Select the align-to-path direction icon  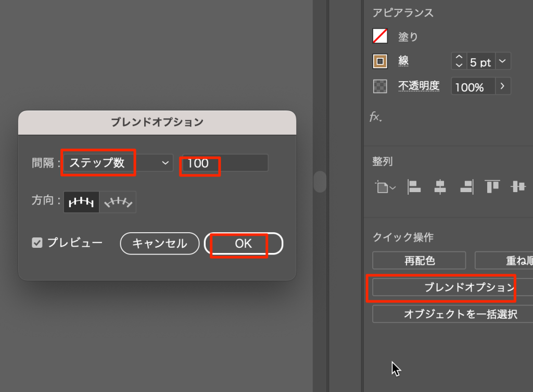pyautogui.click(x=118, y=202)
